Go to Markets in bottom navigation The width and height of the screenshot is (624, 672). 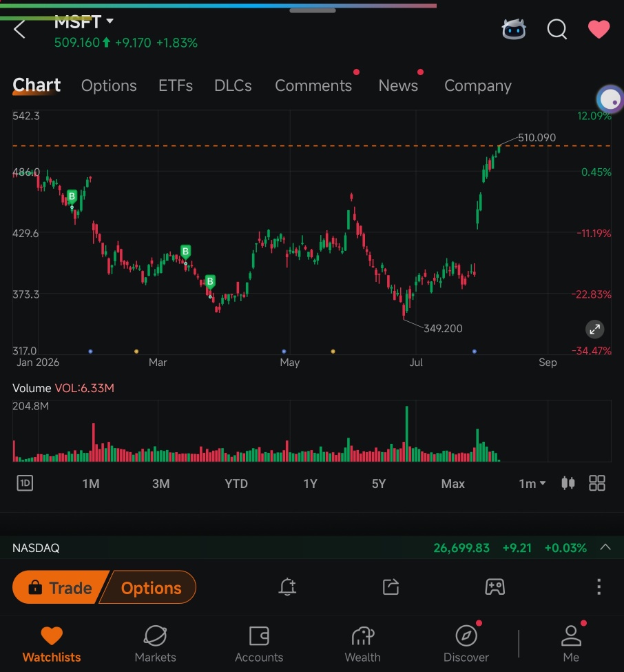click(155, 644)
